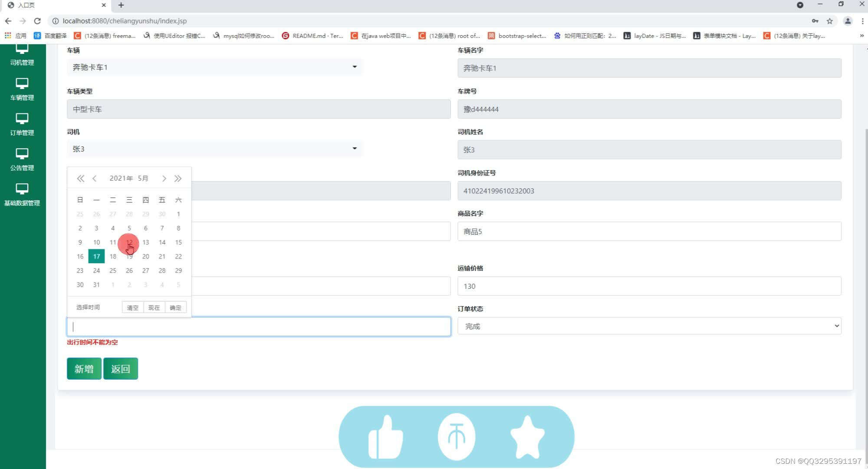Open a new browser tab

[x=121, y=5]
